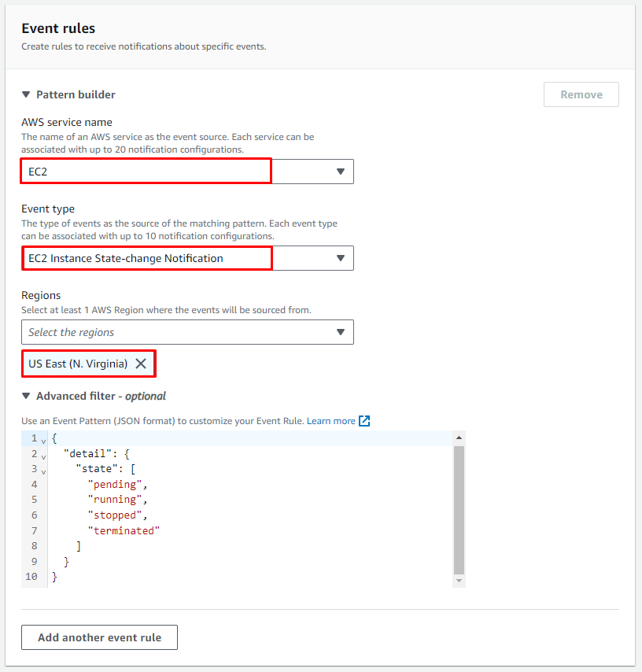Place cursor on "terminated" in the JSON editor
The image size is (642, 672).
click(124, 531)
